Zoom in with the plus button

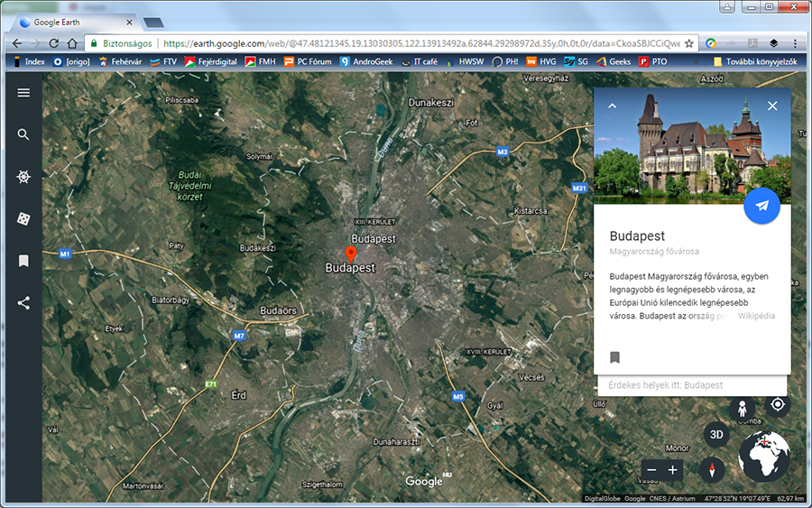point(673,470)
